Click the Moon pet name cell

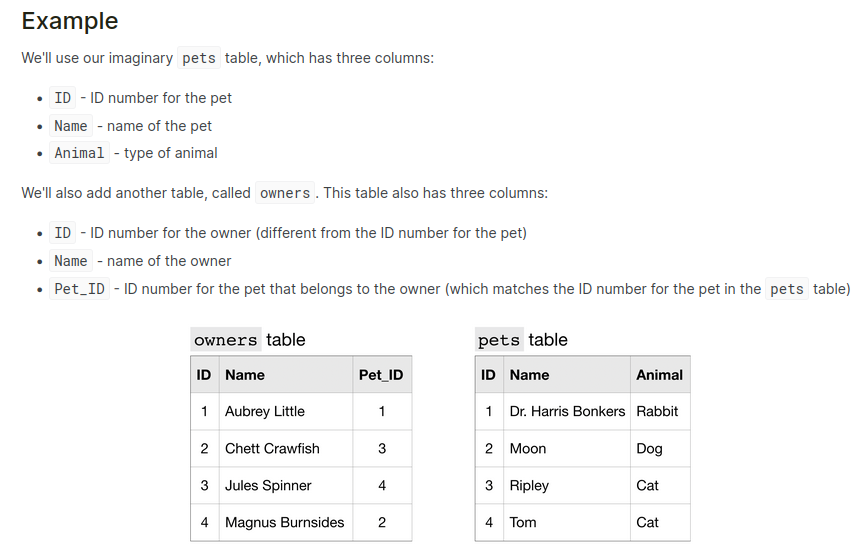(528, 448)
